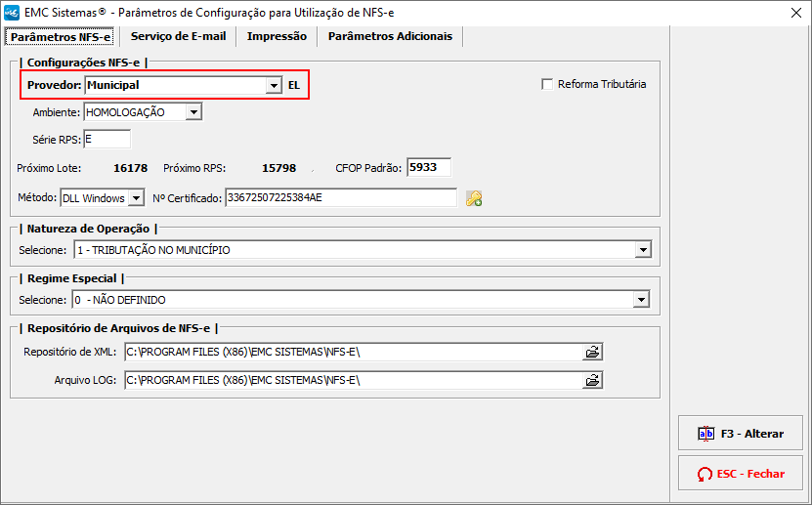Click the Próximo RPS value 15798

(279, 168)
